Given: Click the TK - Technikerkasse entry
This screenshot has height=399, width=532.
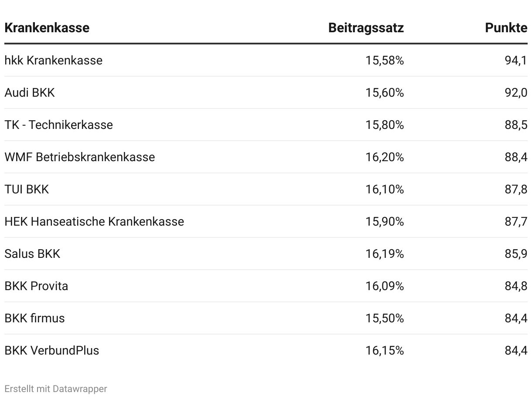Looking at the screenshot, I should [58, 125].
